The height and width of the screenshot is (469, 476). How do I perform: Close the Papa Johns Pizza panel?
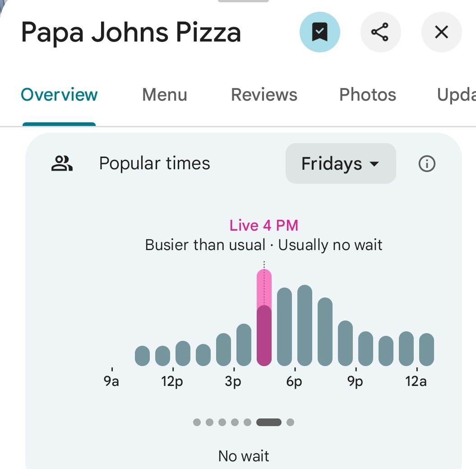click(x=441, y=33)
